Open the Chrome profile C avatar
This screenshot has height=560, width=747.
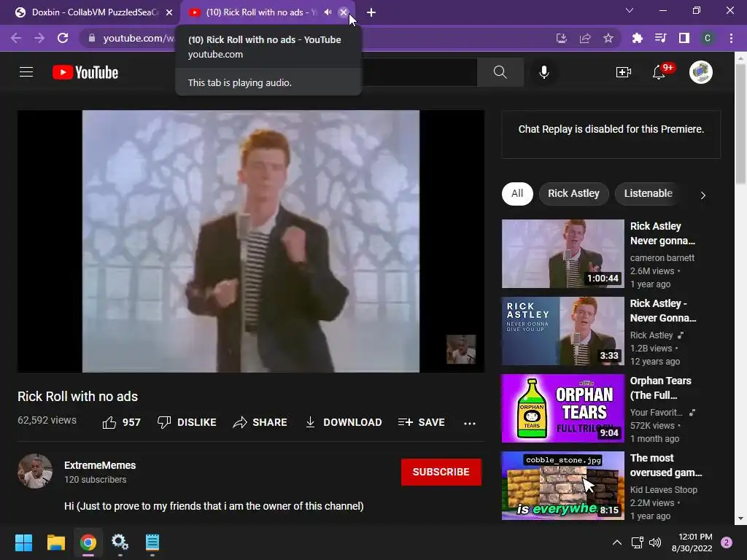click(x=708, y=38)
